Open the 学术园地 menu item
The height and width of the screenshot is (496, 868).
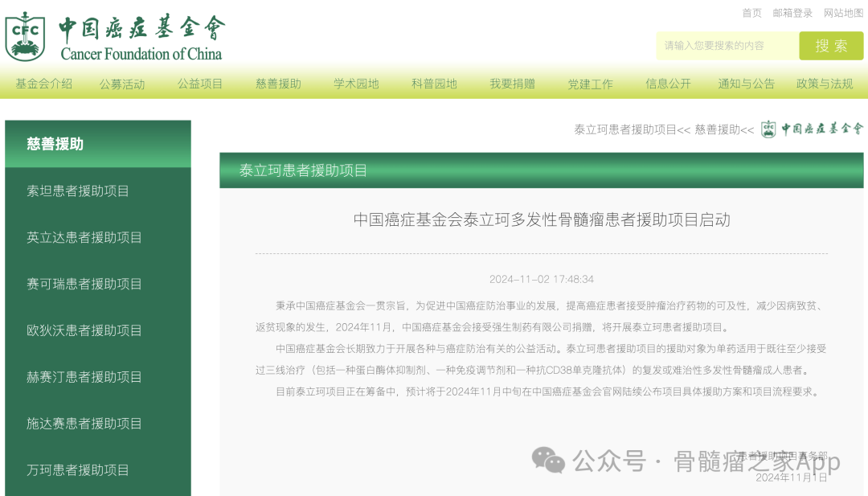tap(356, 84)
